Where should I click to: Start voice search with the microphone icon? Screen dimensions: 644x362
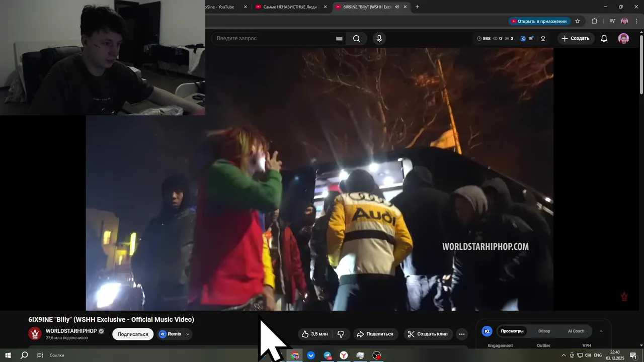[379, 39]
